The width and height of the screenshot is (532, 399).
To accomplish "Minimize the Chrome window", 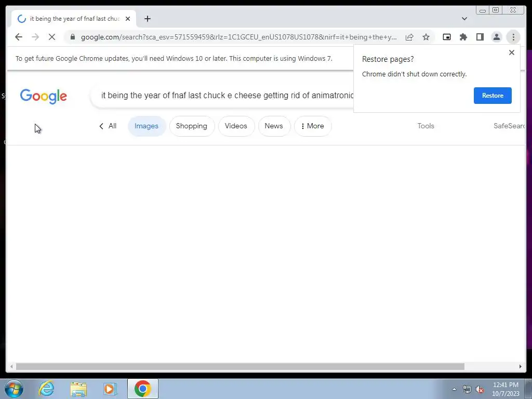I will pos(483,10).
